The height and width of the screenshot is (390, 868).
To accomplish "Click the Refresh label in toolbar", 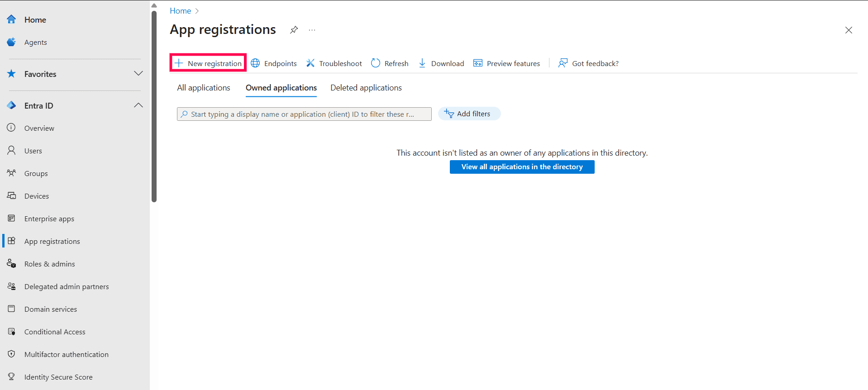I will (x=396, y=63).
